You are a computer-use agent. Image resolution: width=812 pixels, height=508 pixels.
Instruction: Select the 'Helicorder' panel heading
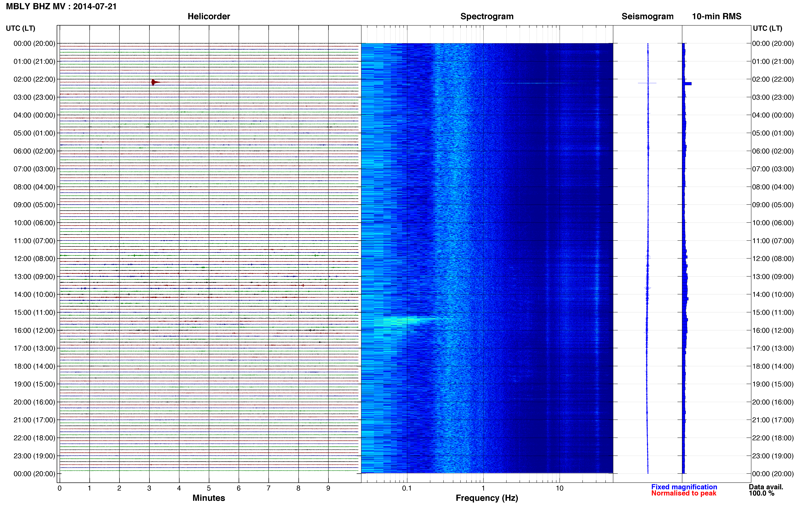pyautogui.click(x=209, y=16)
